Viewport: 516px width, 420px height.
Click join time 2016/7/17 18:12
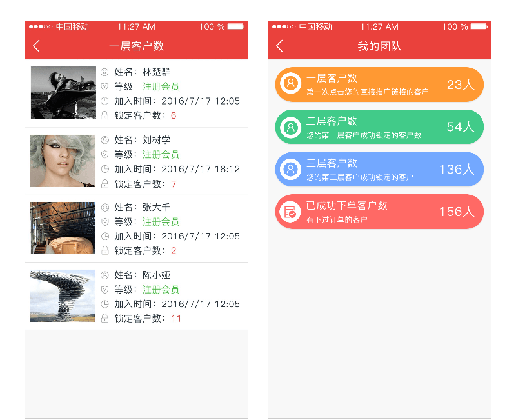(x=201, y=169)
